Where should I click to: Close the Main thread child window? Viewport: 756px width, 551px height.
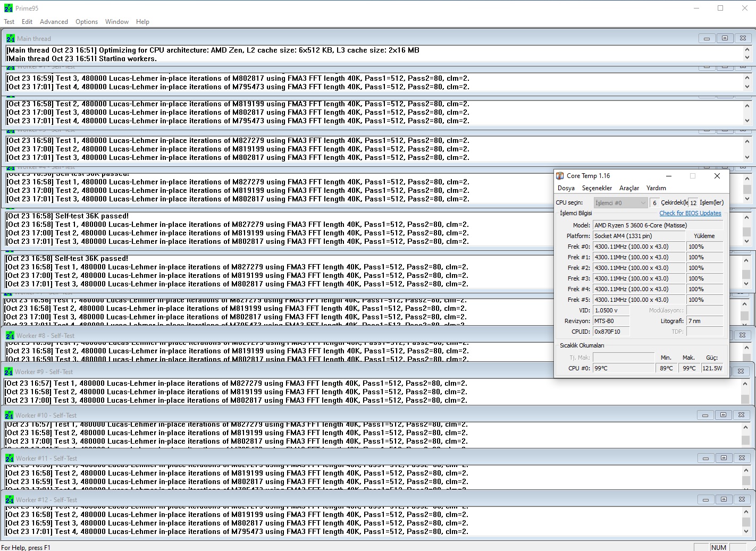(743, 38)
